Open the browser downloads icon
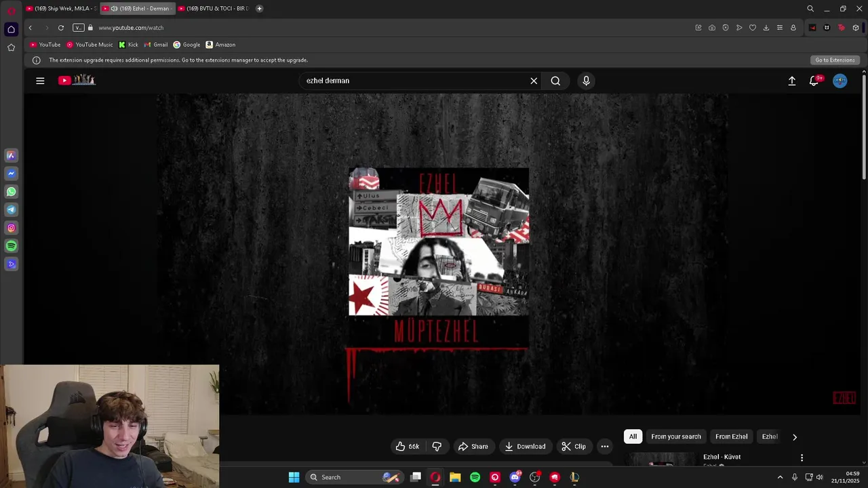The width and height of the screenshot is (868, 488). [766, 28]
